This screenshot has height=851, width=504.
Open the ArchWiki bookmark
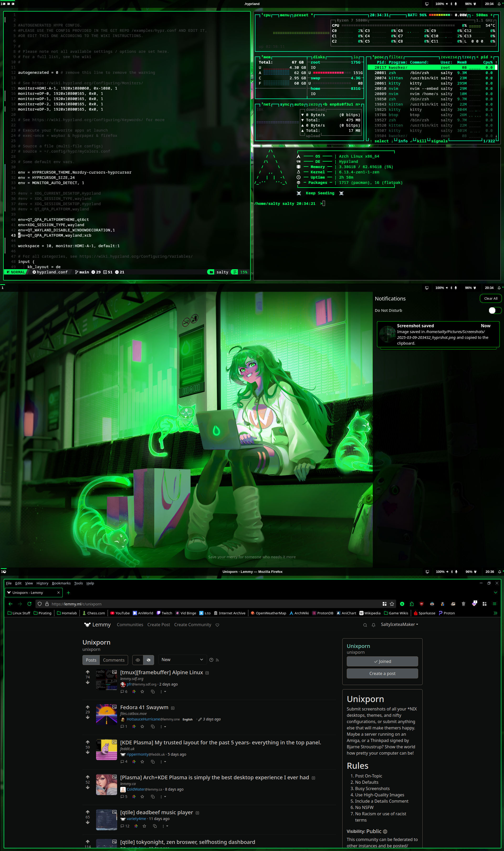click(299, 613)
